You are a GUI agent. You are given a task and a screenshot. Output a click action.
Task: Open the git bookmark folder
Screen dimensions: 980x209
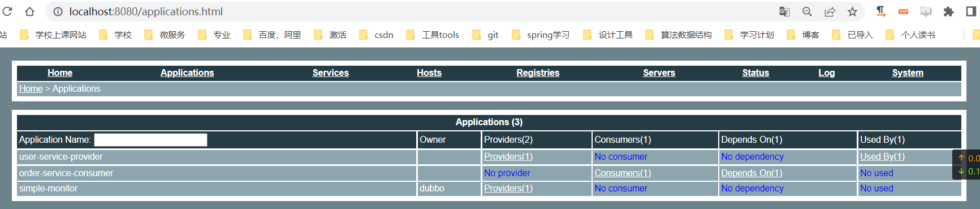click(485, 35)
